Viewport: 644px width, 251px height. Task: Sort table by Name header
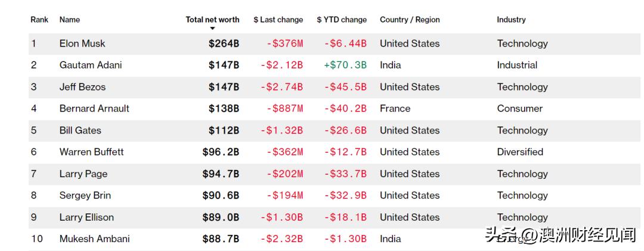click(70, 20)
